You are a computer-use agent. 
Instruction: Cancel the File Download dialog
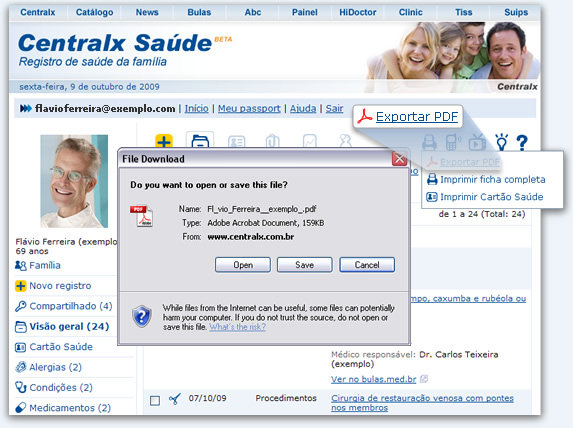(x=367, y=265)
